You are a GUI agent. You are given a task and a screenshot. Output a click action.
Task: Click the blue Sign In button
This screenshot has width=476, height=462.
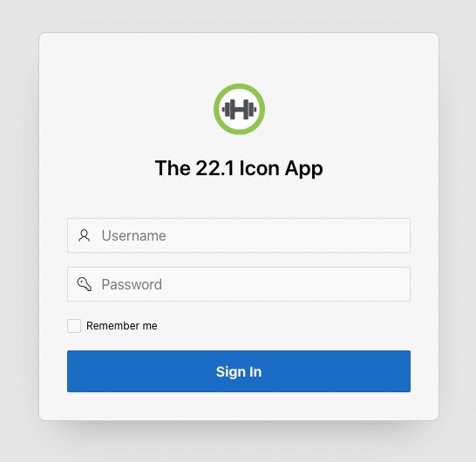click(239, 371)
